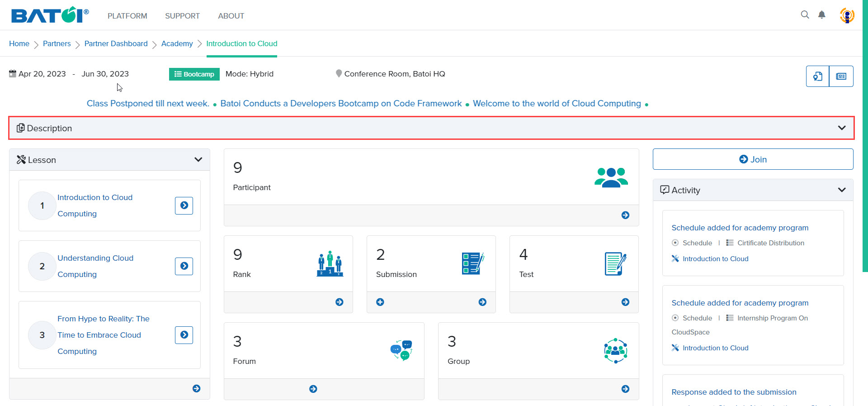Open the search icon in header
868x406 pixels.
[805, 14]
